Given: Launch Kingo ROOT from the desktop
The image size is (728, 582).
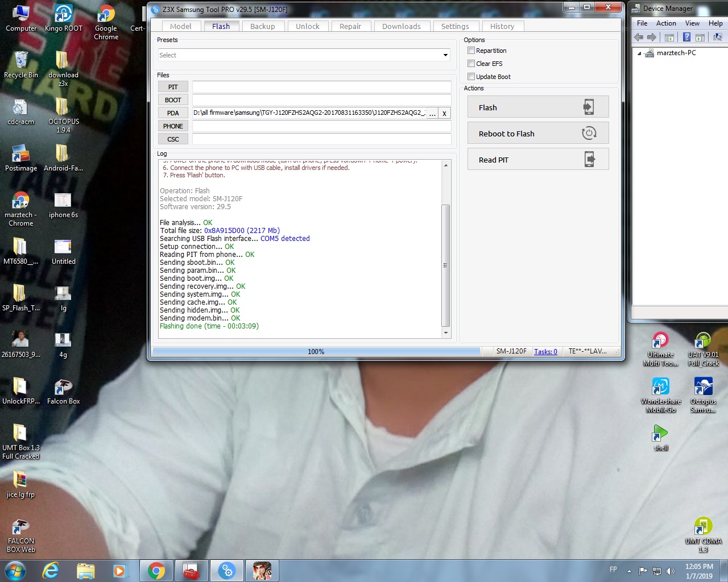Looking at the screenshot, I should (x=64, y=18).
